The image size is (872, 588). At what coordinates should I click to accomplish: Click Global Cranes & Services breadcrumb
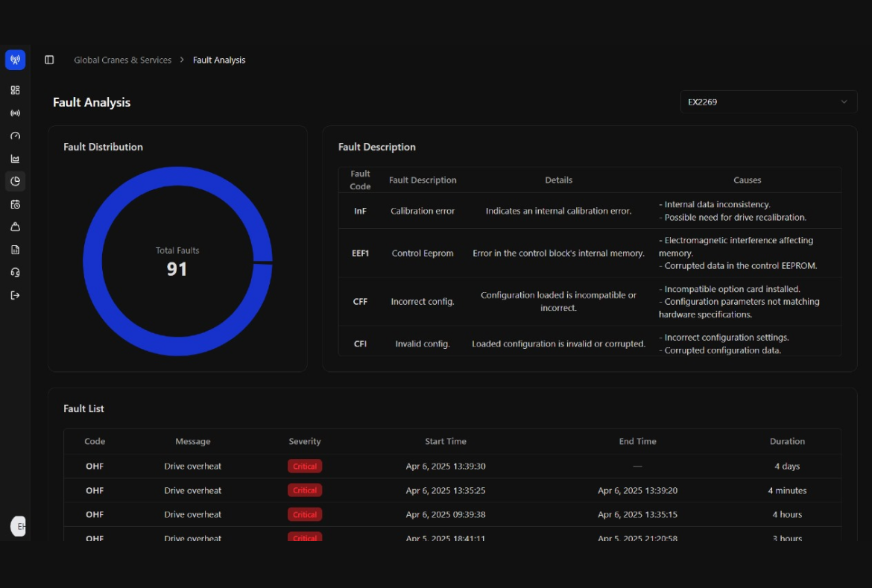pos(122,60)
